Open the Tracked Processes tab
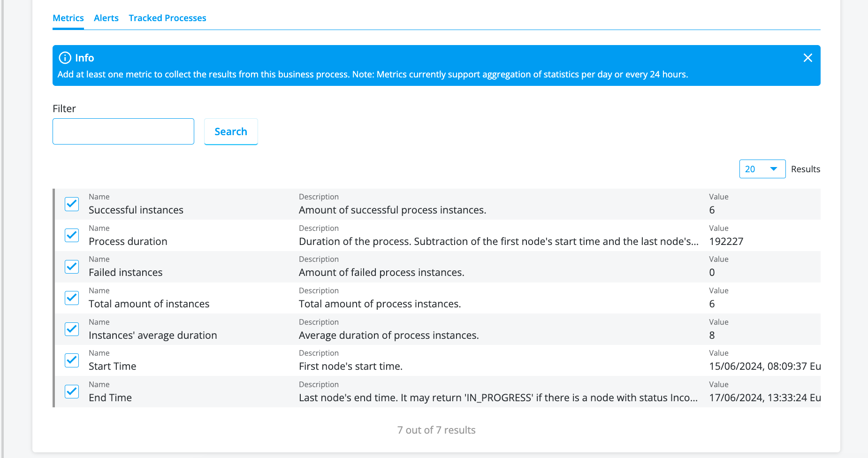Image resolution: width=868 pixels, height=458 pixels. [x=168, y=18]
